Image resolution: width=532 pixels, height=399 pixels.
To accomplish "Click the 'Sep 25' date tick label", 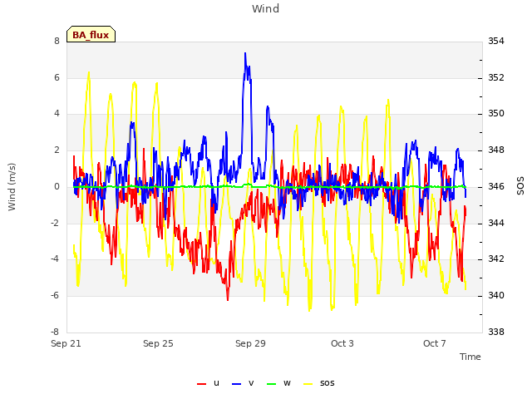I will pos(158,343).
